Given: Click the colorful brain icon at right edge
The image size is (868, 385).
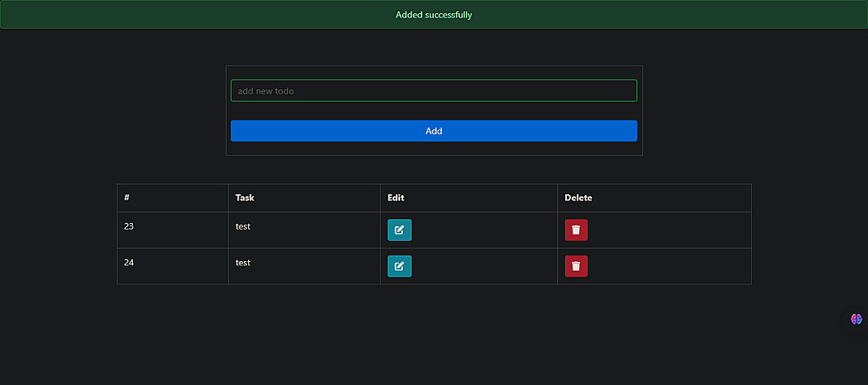Looking at the screenshot, I should coord(857,319).
